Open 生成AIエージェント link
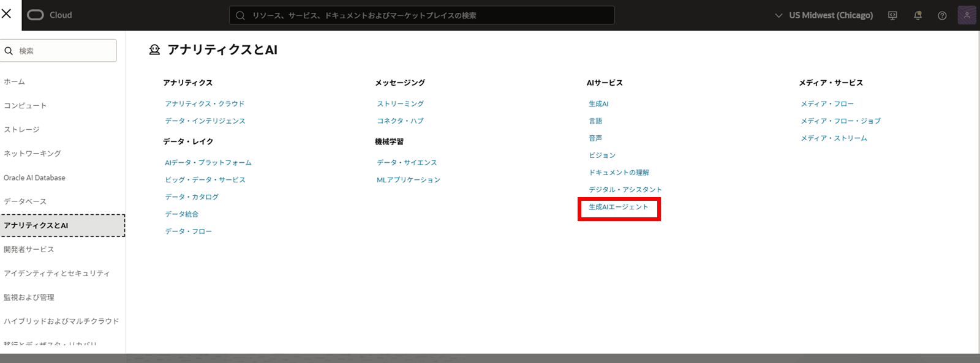This screenshot has width=980, height=363. (619, 207)
